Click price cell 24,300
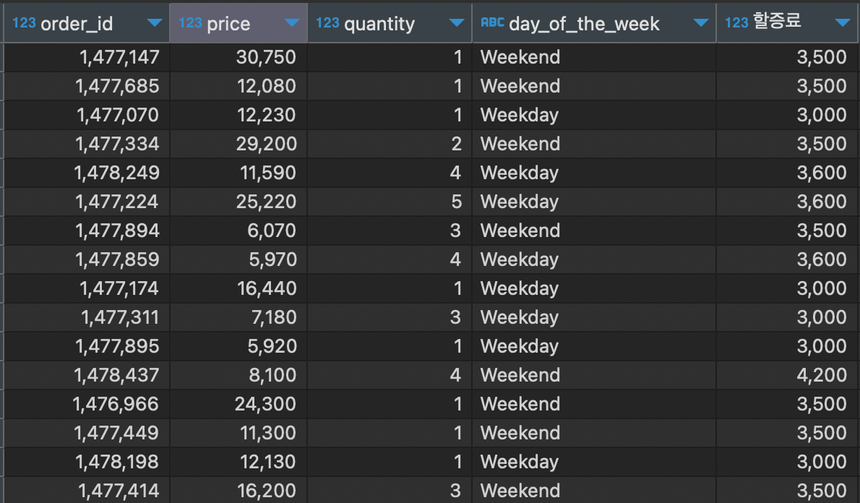This screenshot has height=503, width=860. tap(239, 404)
